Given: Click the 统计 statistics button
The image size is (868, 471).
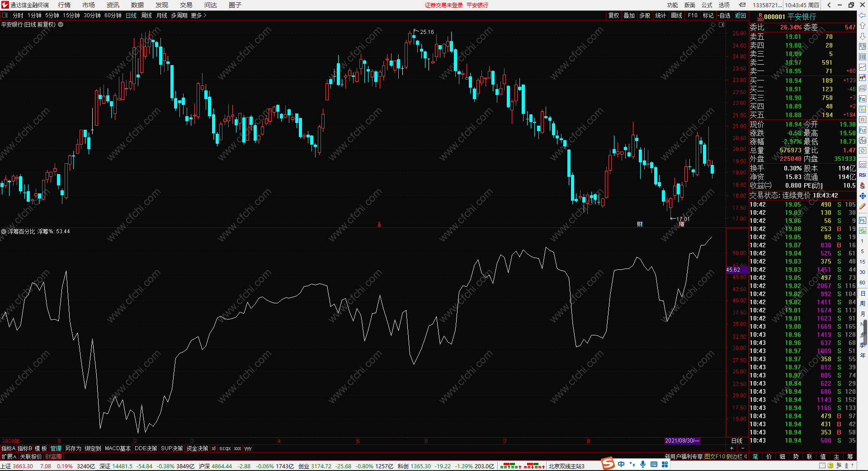Looking at the screenshot, I should [x=660, y=15].
